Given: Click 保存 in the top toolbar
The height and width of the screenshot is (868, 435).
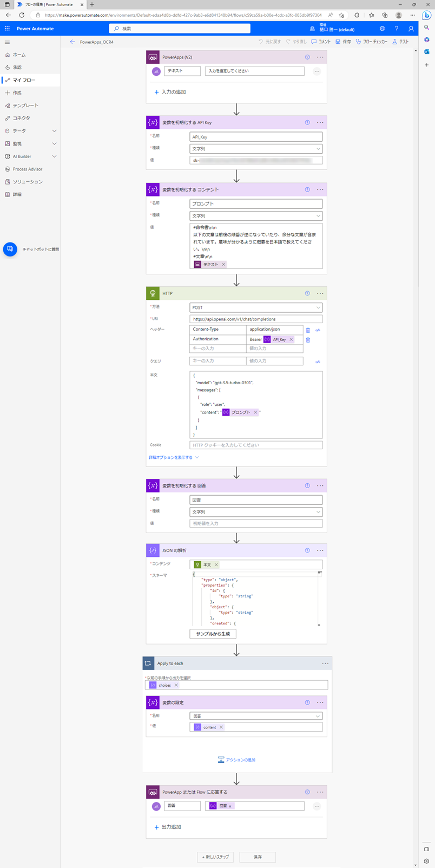Looking at the screenshot, I should point(343,42).
